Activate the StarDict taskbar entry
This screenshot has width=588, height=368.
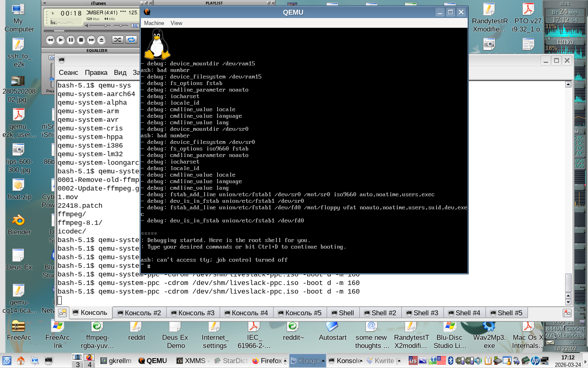[231, 361]
